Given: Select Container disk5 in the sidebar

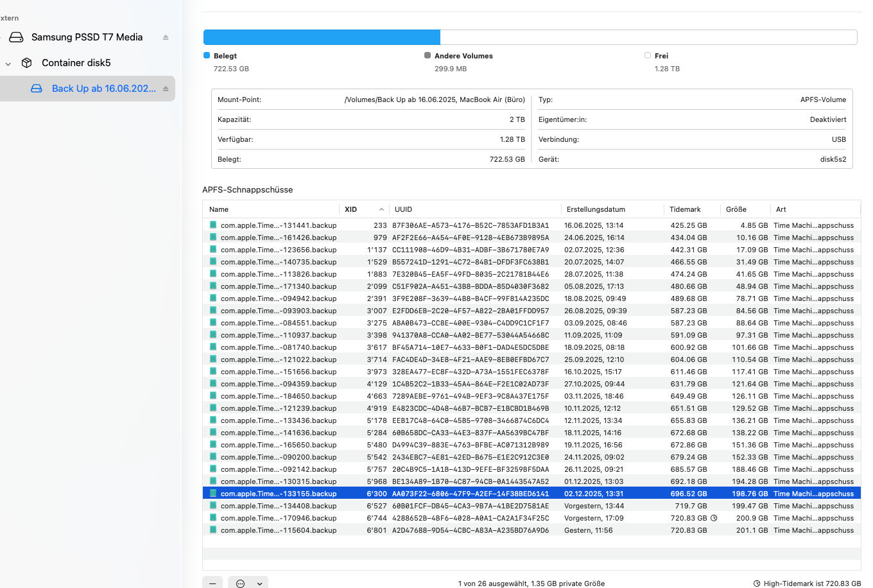Looking at the screenshot, I should click(76, 63).
